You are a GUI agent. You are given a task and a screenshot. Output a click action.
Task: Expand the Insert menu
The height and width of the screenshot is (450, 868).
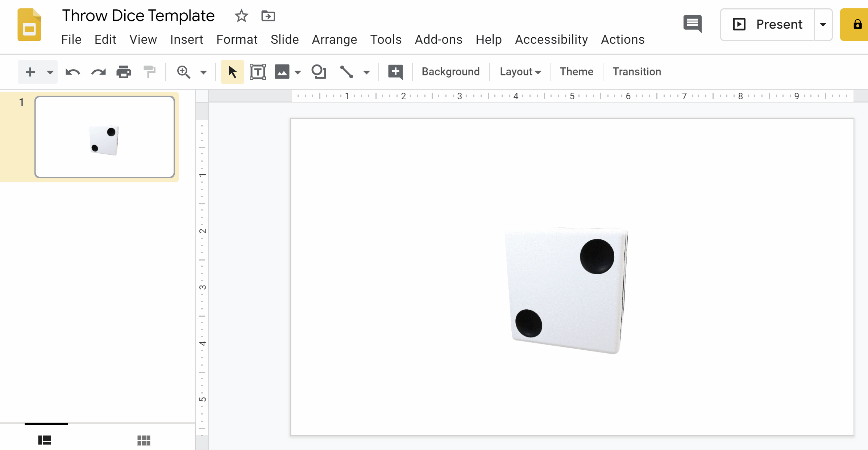(186, 39)
